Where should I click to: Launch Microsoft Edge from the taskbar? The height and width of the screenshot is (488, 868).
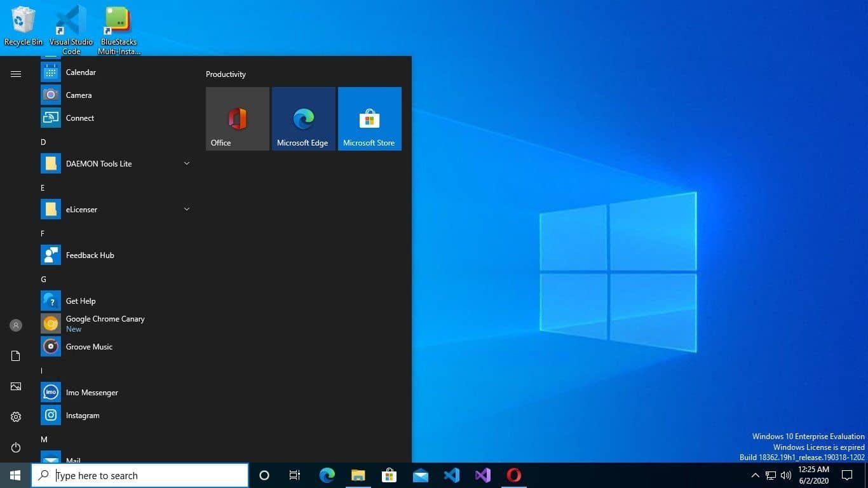(x=327, y=475)
